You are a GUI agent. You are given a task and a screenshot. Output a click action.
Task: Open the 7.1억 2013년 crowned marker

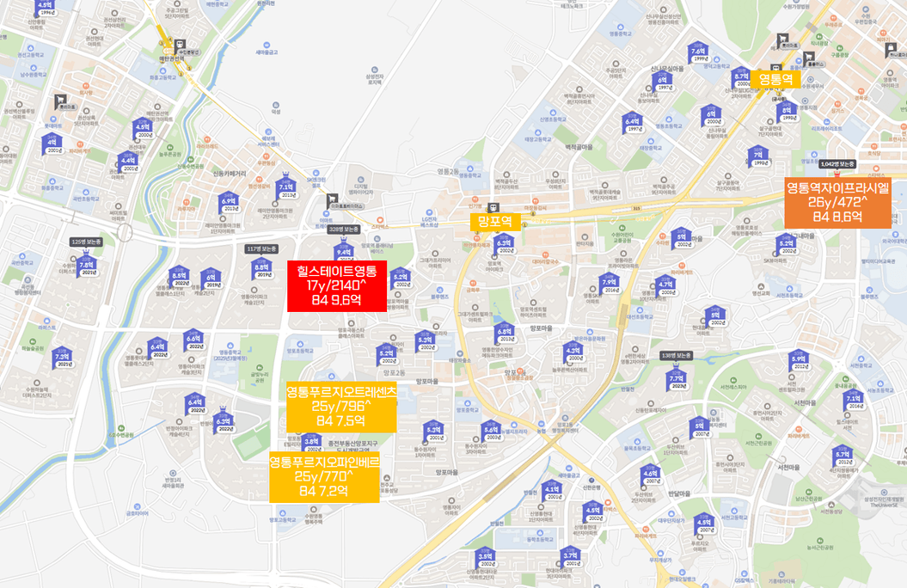pos(286,188)
